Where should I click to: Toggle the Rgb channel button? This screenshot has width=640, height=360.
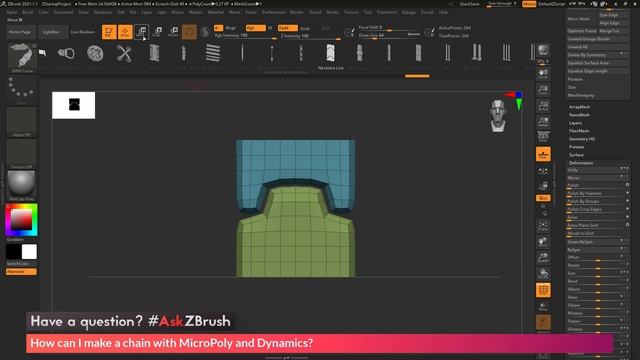point(256,28)
